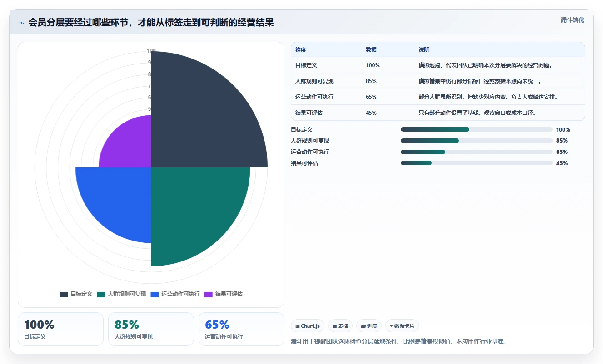Open the 65% 运营动作可执行 data card
The image size is (603, 364).
pyautogui.click(x=241, y=329)
